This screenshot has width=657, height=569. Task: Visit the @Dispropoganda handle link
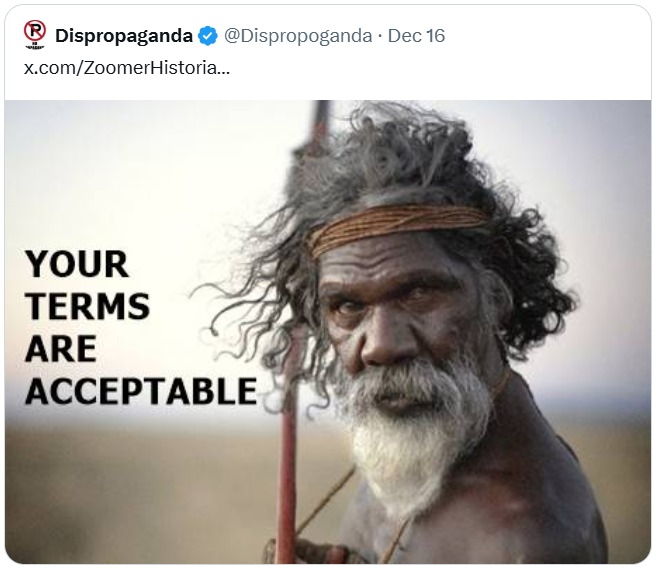[298, 36]
